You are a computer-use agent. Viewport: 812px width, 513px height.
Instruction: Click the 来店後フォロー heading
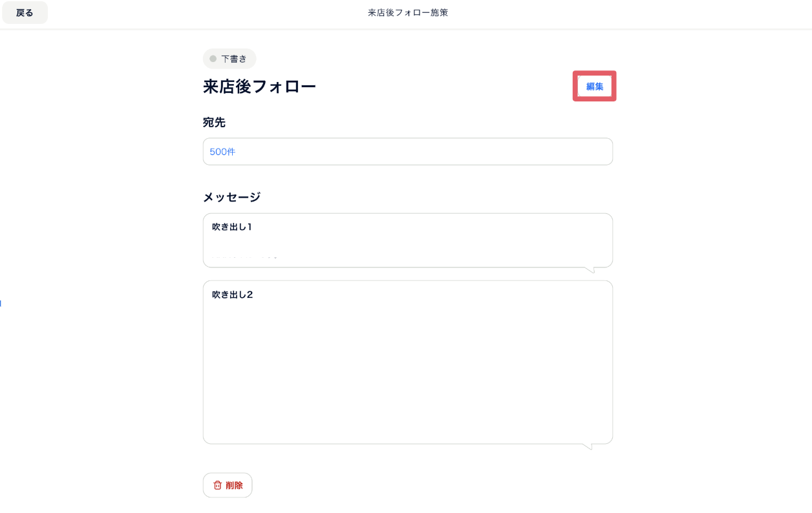click(x=259, y=87)
